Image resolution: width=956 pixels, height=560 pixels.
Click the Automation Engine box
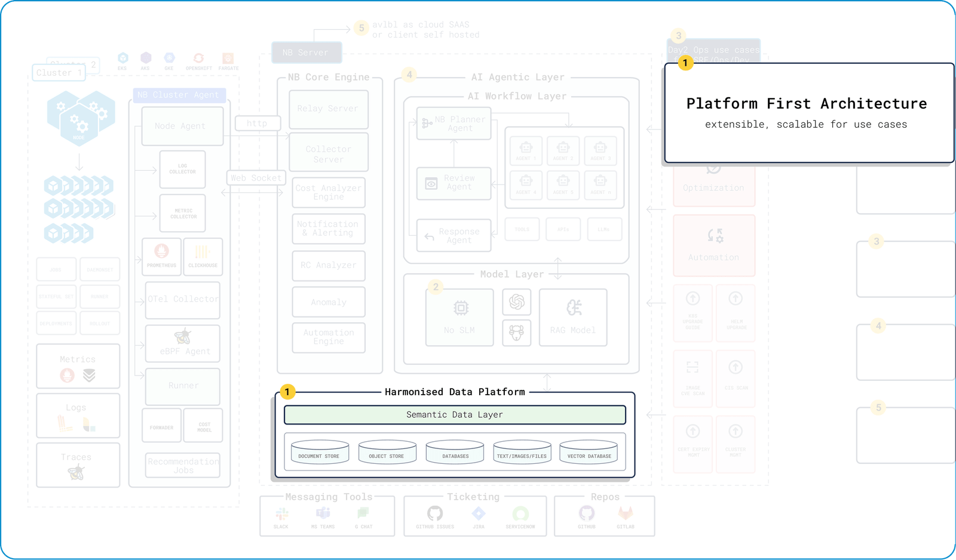click(329, 337)
